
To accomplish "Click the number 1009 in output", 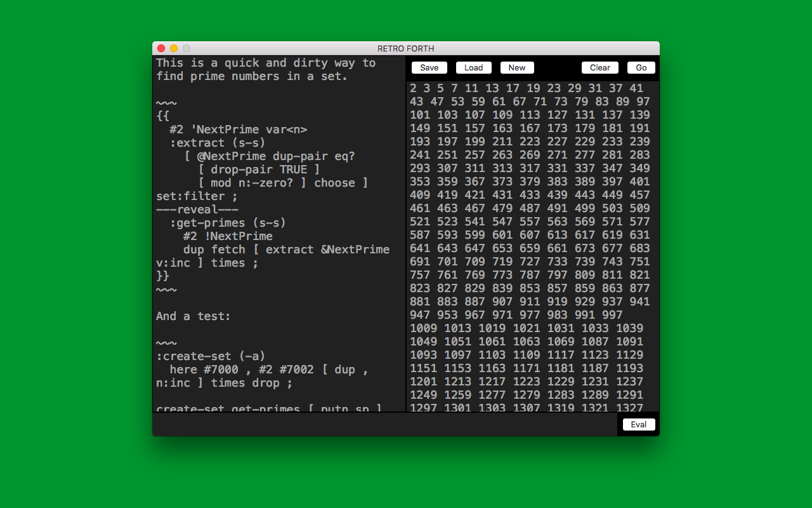I will (423, 328).
